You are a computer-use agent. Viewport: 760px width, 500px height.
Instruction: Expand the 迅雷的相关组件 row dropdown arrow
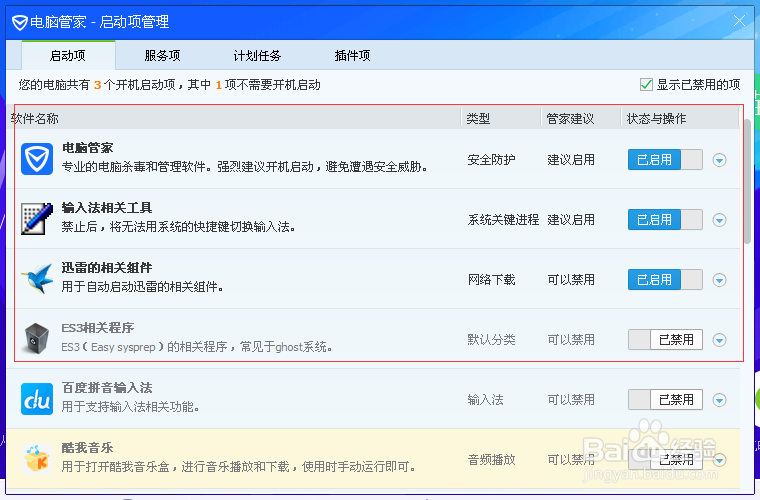[719, 280]
